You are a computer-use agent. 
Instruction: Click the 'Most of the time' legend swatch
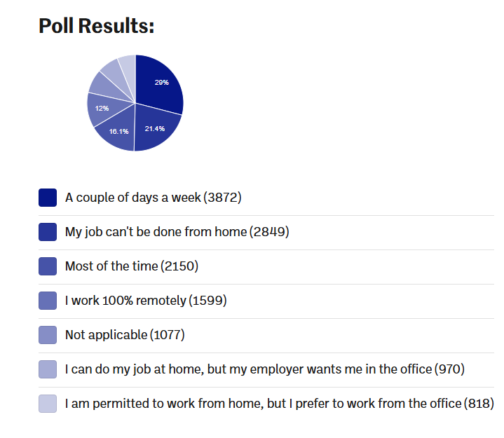click(48, 266)
